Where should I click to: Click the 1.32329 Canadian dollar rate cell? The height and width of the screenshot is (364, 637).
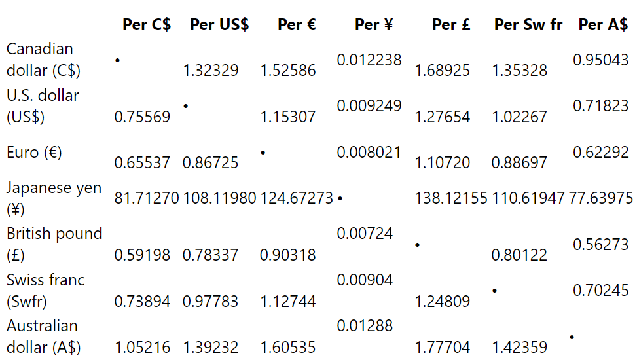pyautogui.click(x=211, y=71)
